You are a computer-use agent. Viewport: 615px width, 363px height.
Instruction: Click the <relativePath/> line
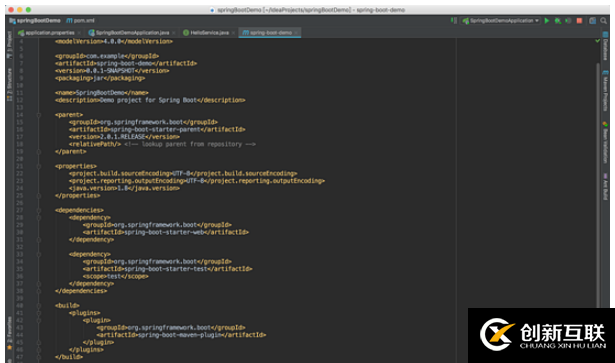click(x=162, y=144)
